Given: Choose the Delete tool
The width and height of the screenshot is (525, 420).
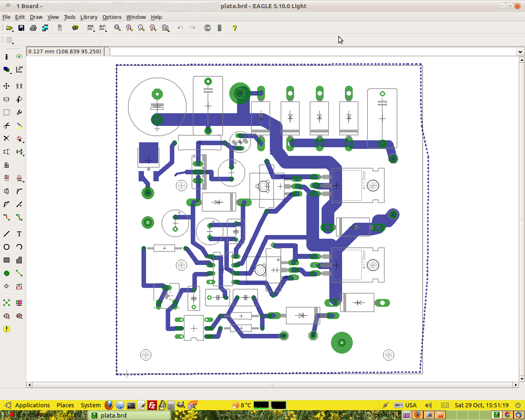Looking at the screenshot, I should (7, 139).
